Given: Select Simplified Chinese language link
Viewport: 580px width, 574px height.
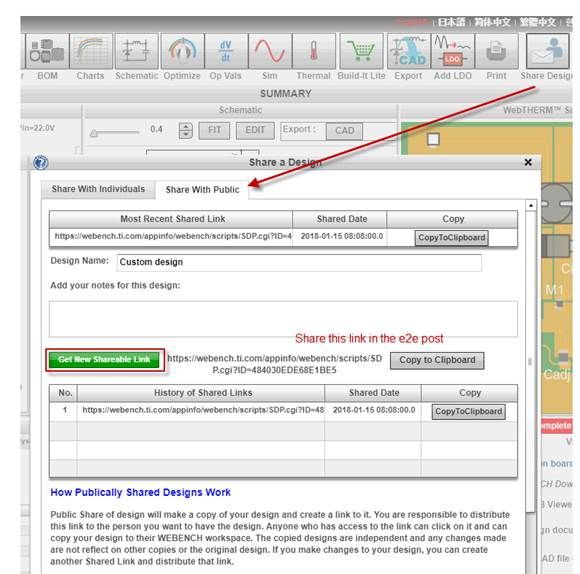Looking at the screenshot, I should [492, 22].
